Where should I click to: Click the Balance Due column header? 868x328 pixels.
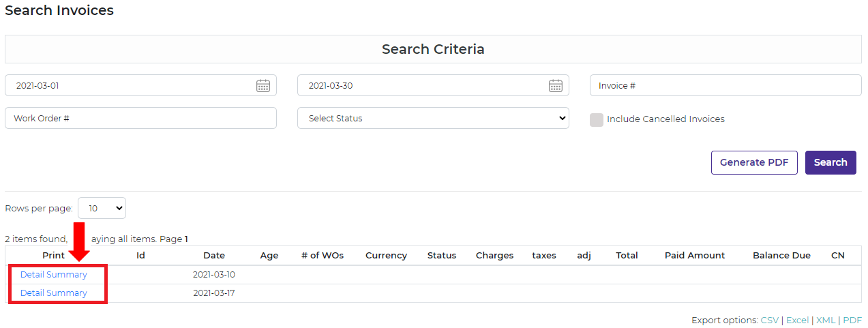(781, 256)
